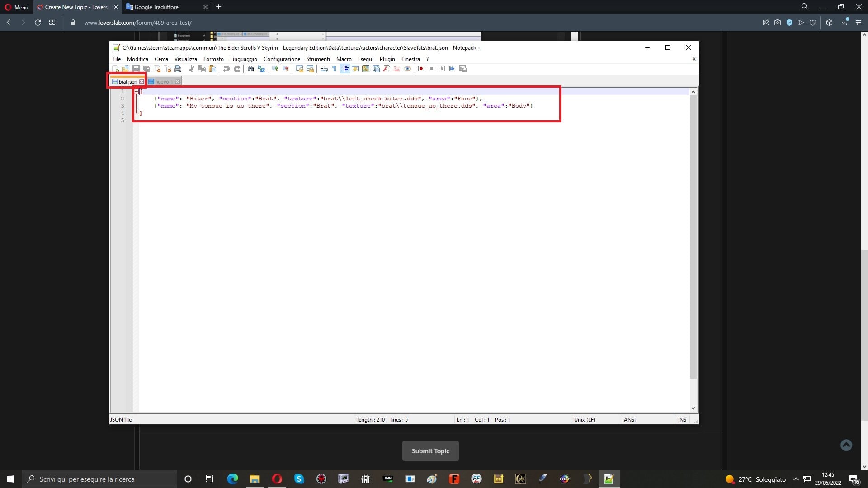Click Find binoculars icon in Notepad++ toolbar
Image resolution: width=868 pixels, height=488 pixels.
pyautogui.click(x=250, y=69)
